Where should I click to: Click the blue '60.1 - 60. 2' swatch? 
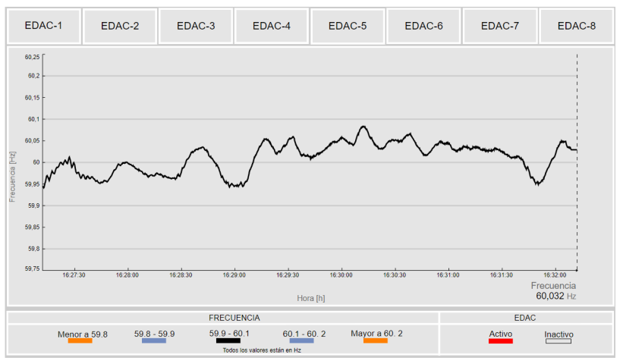301,340
